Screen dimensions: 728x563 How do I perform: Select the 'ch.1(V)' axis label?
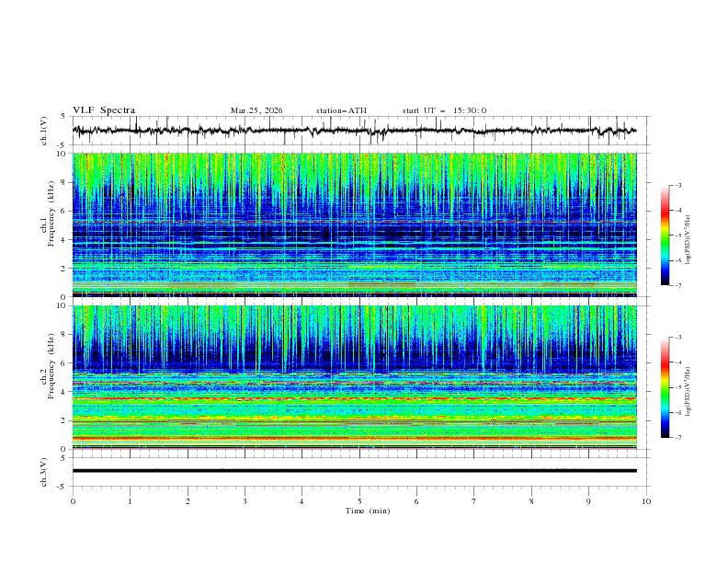[x=44, y=131]
